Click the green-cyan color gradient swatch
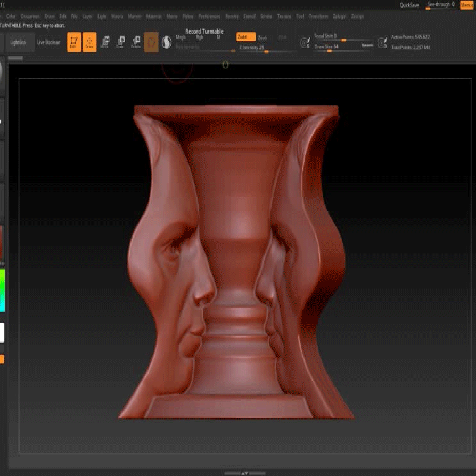 pos(2,290)
